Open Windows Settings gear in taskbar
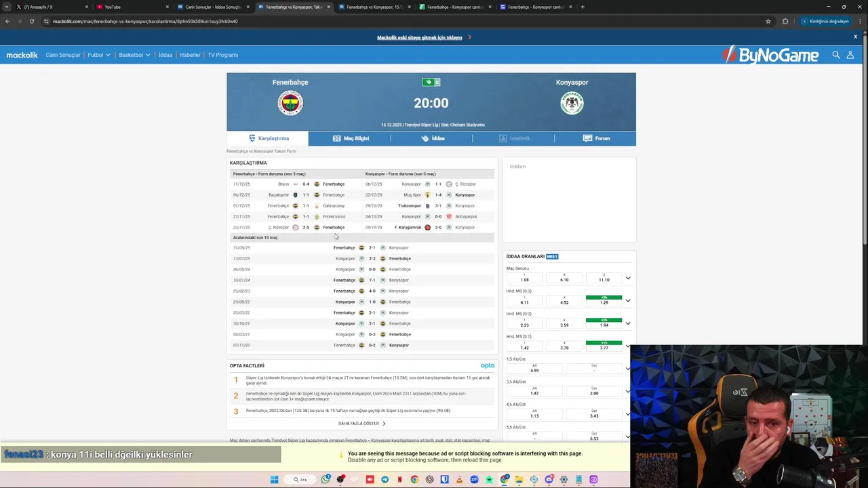 click(564, 479)
